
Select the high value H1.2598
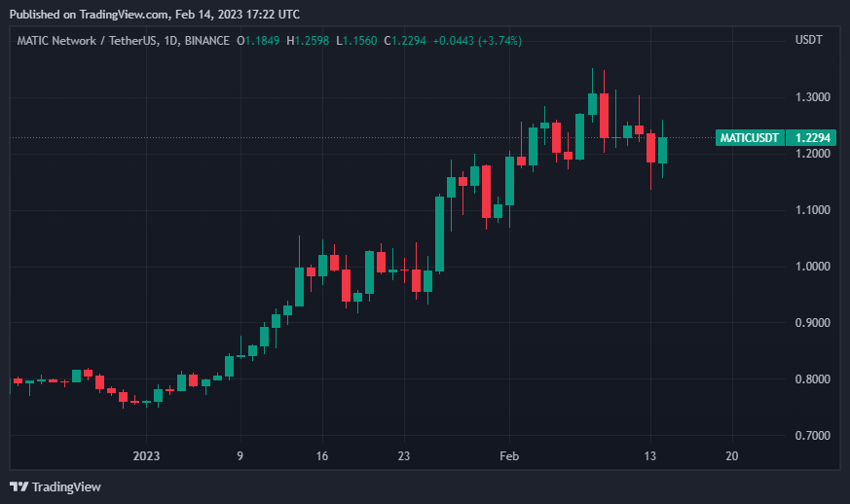(x=308, y=41)
